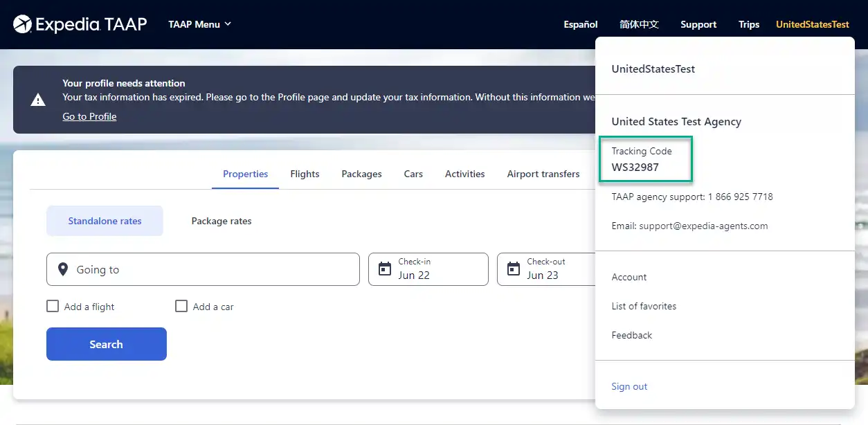Click the tracking code WS32987
This screenshot has height=425, width=868.
point(635,167)
